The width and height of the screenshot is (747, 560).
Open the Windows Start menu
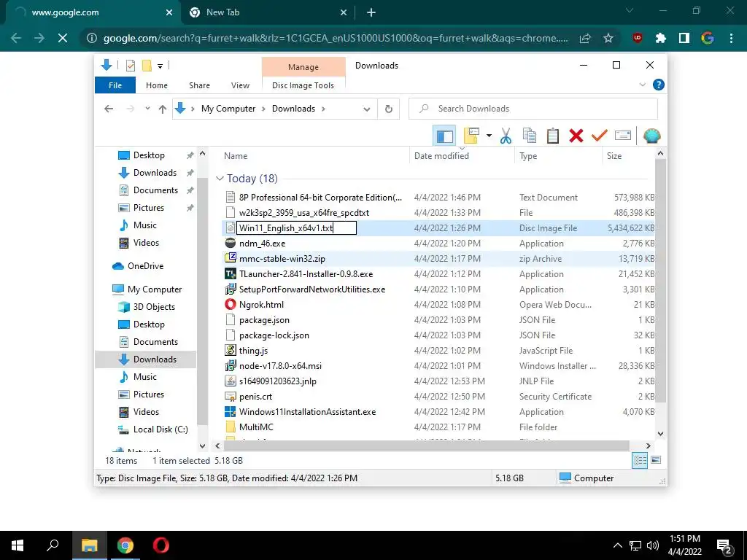(x=18, y=545)
